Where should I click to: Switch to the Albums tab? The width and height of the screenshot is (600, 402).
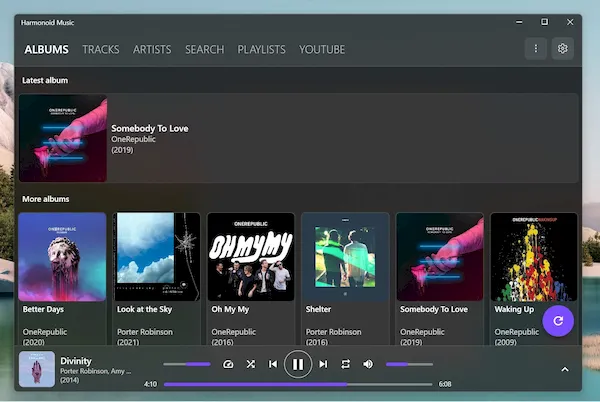[x=46, y=49]
